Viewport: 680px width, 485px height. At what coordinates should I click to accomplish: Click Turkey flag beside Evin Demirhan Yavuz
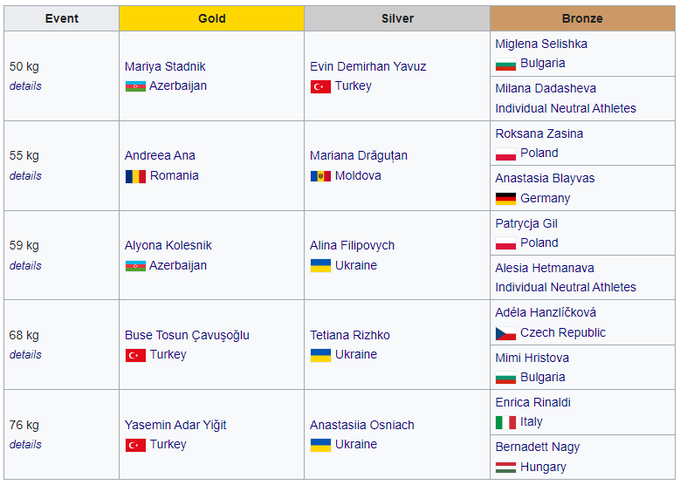320,86
